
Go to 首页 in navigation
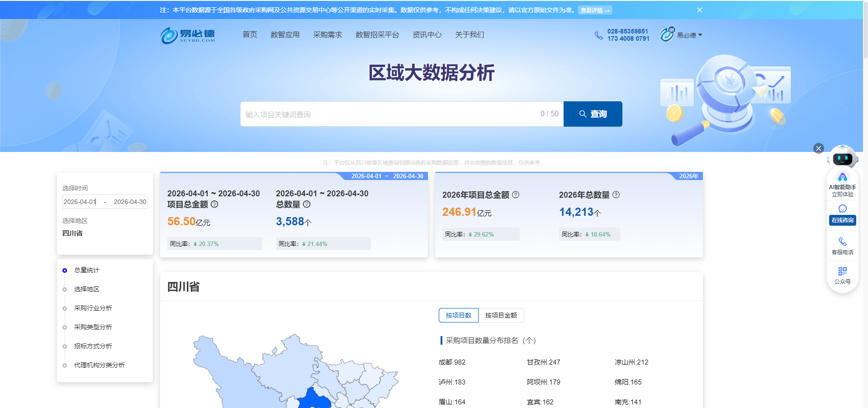click(250, 35)
